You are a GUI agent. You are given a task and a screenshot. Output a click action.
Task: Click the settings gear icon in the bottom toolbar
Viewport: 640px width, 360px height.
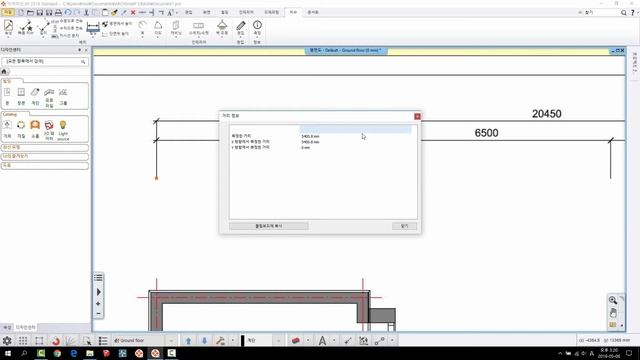pyautogui.click(x=7, y=340)
